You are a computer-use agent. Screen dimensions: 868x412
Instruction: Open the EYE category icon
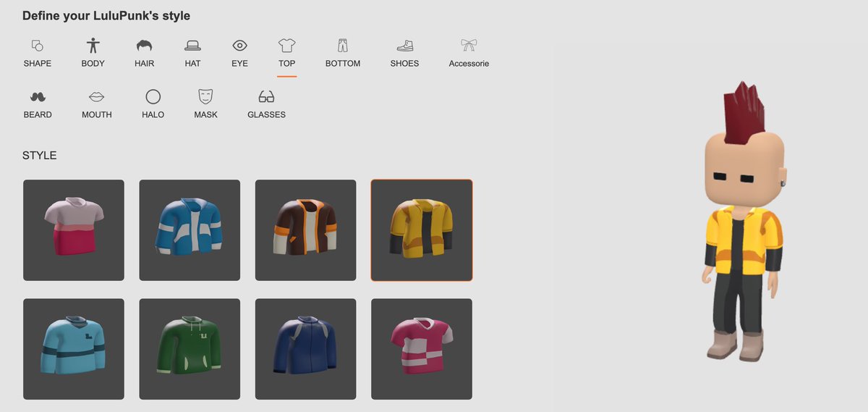click(x=239, y=46)
